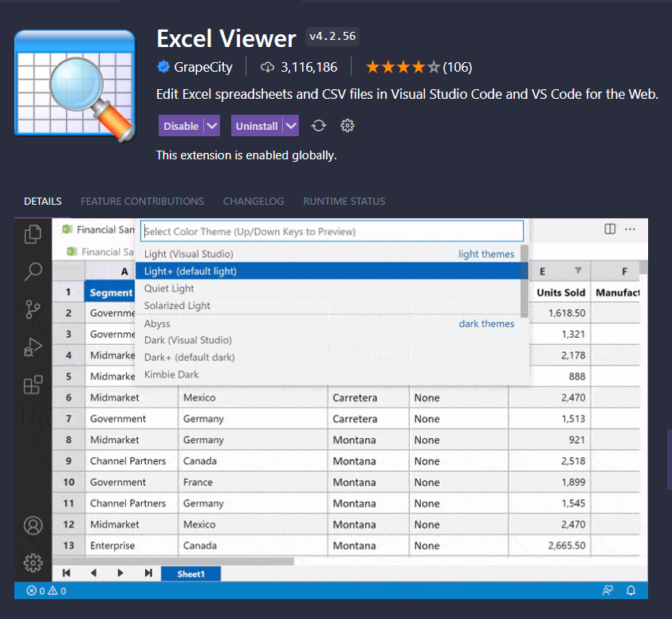Viewport: 672px width, 619px height.
Task: Open Extensions icon in activity bar
Action: pos(33,386)
